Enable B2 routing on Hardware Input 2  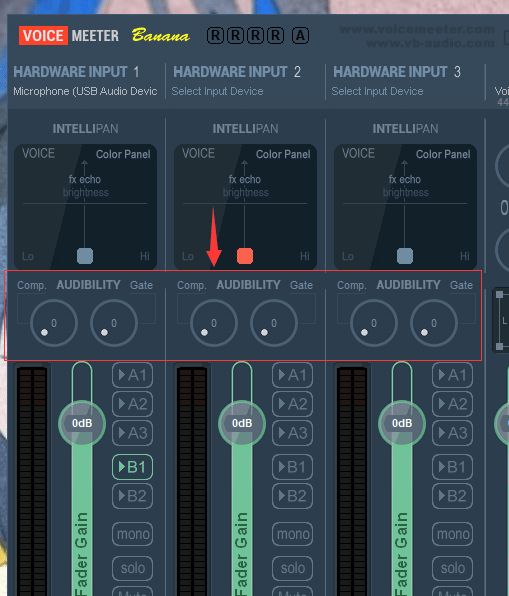pos(292,496)
